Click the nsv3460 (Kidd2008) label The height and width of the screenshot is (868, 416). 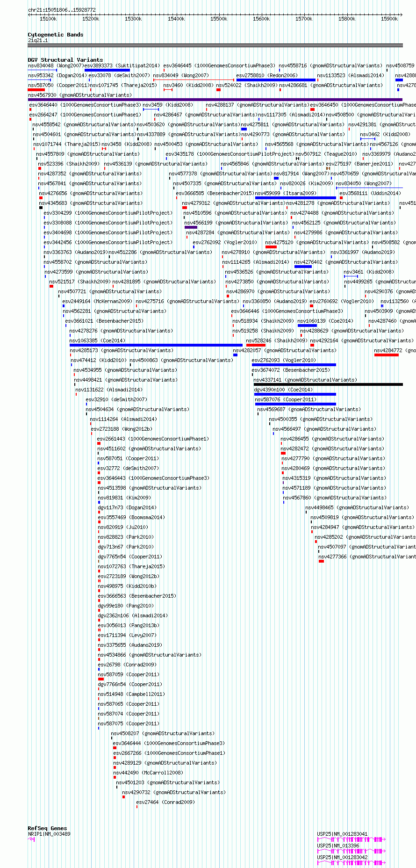pyautogui.click(x=188, y=86)
